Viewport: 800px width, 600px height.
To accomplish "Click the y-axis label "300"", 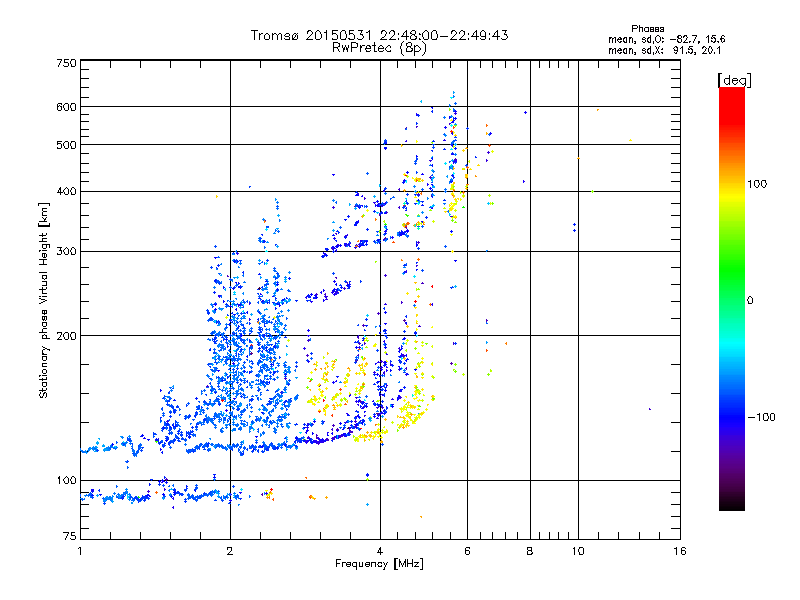I will pyautogui.click(x=66, y=252).
